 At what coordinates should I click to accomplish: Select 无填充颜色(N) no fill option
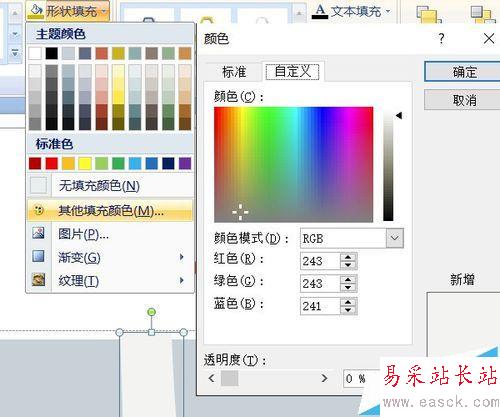(110, 186)
